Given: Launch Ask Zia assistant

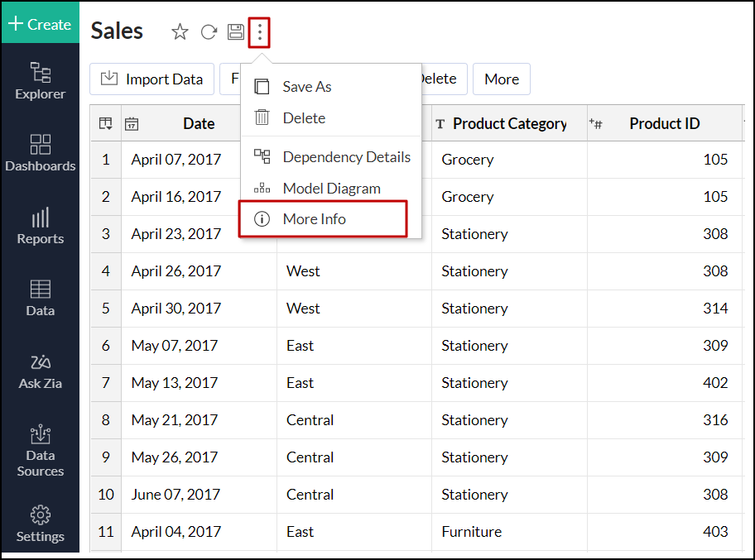Looking at the screenshot, I should click(40, 371).
